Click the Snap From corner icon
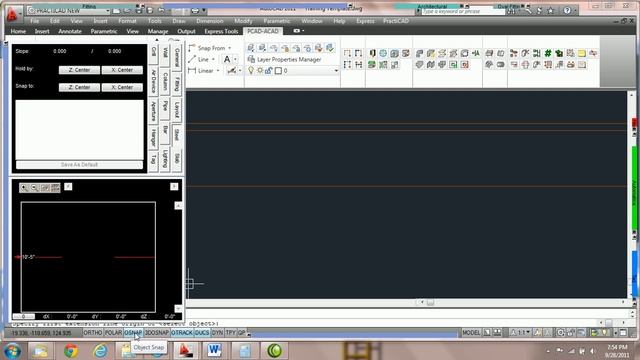Viewport: 640px width, 360px height. tap(192, 48)
